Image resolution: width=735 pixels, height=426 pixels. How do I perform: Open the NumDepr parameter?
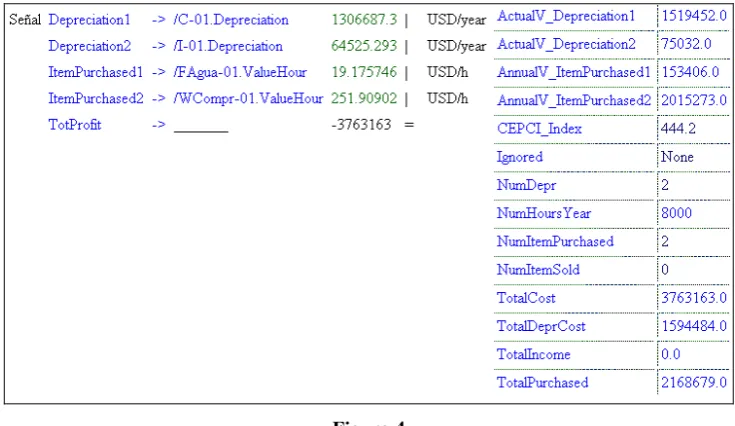coord(526,185)
